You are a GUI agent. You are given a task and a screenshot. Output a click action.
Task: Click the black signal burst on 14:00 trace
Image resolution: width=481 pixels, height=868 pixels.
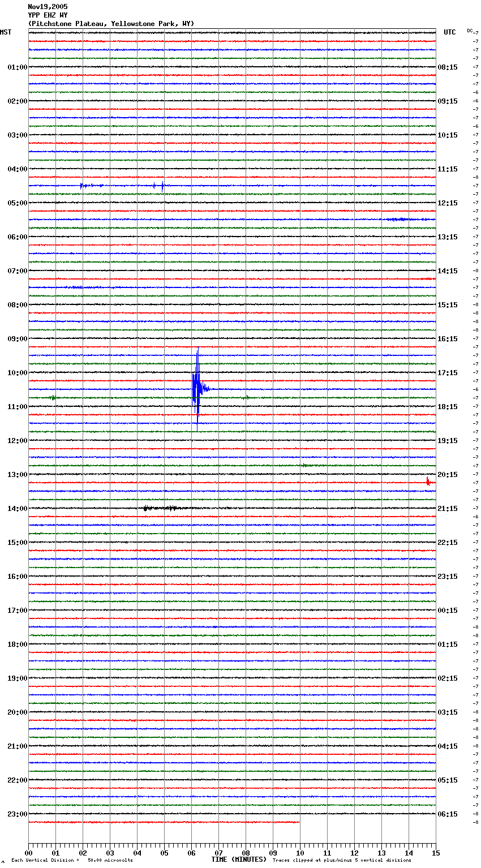[161, 508]
